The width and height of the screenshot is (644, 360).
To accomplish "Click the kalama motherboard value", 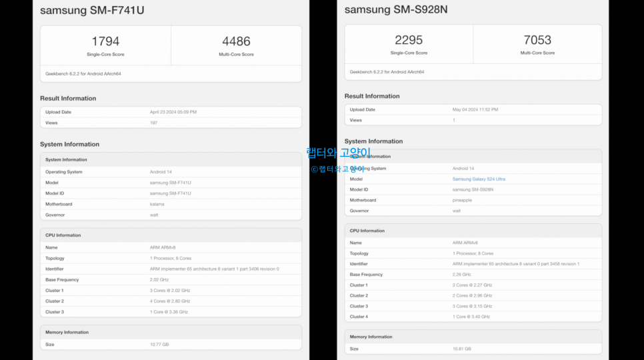I will pyautogui.click(x=157, y=204).
